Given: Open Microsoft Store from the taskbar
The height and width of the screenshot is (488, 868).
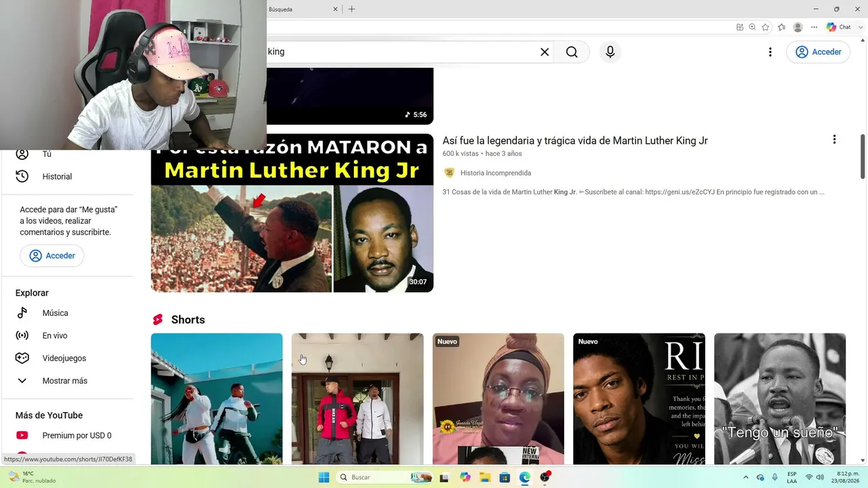Looking at the screenshot, I should (x=505, y=477).
